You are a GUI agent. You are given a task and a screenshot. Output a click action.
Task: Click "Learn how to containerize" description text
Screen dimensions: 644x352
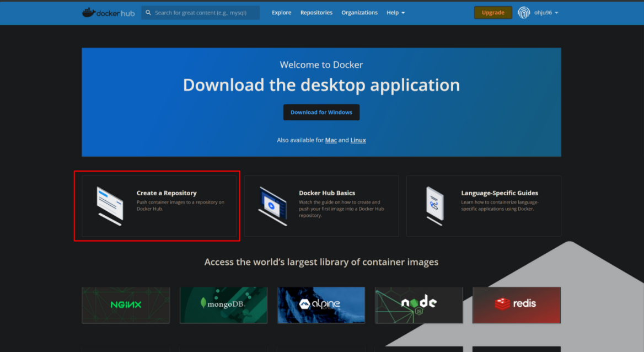tap(500, 205)
